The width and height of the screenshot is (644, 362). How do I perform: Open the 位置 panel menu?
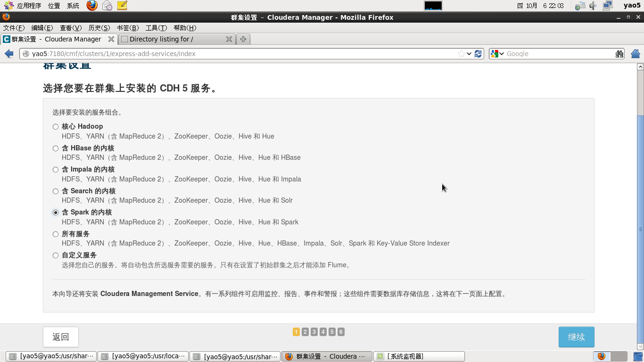coord(54,6)
